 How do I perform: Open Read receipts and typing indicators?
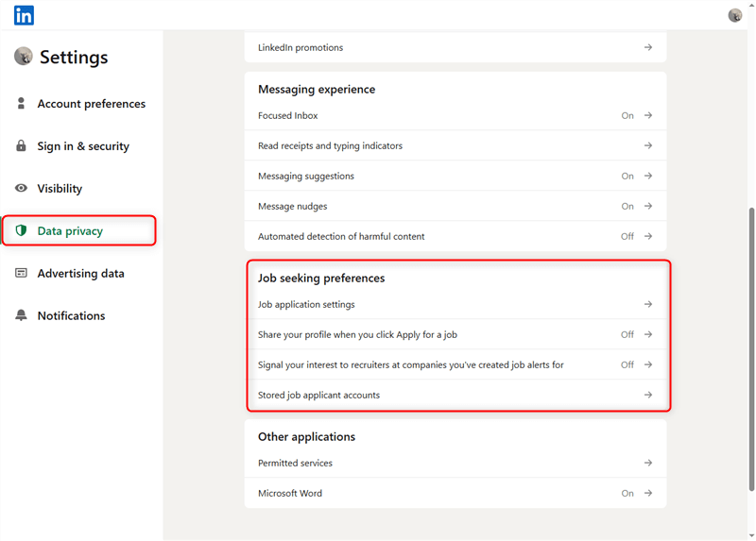point(455,145)
